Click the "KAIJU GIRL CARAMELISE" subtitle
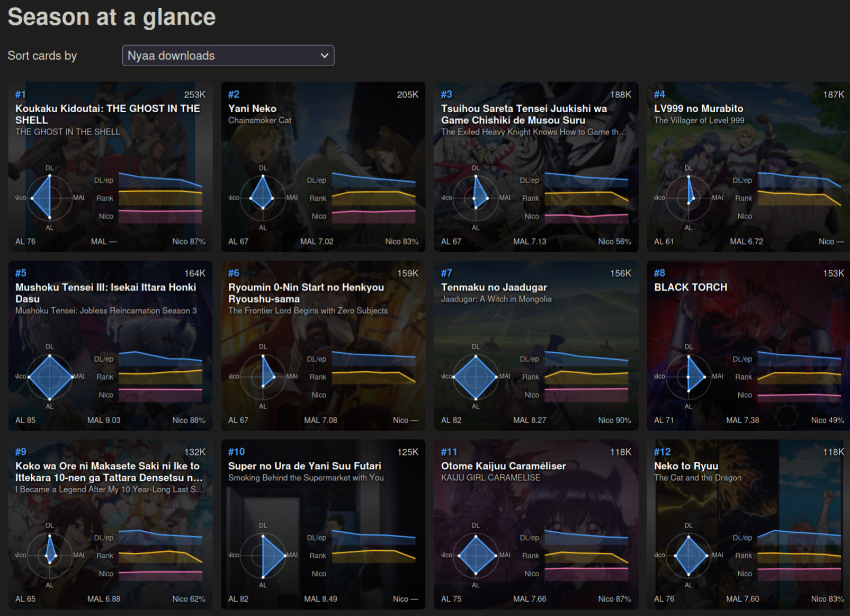This screenshot has height=616, width=850. point(491,478)
